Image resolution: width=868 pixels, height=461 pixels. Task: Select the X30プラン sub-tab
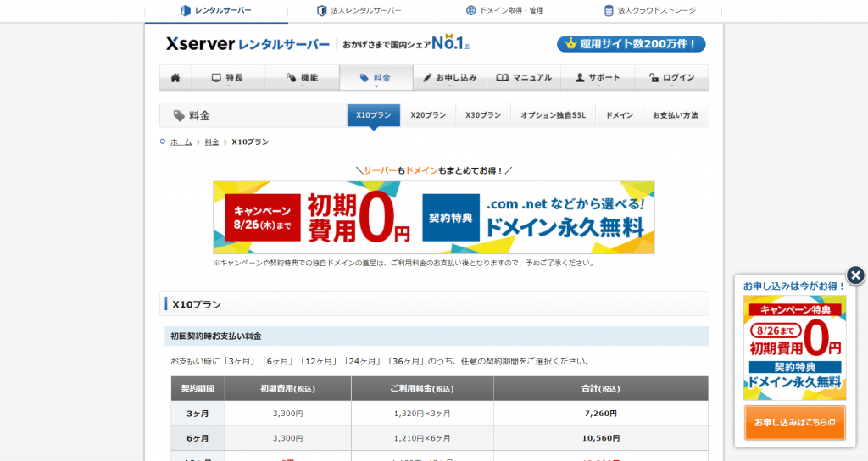tap(483, 115)
